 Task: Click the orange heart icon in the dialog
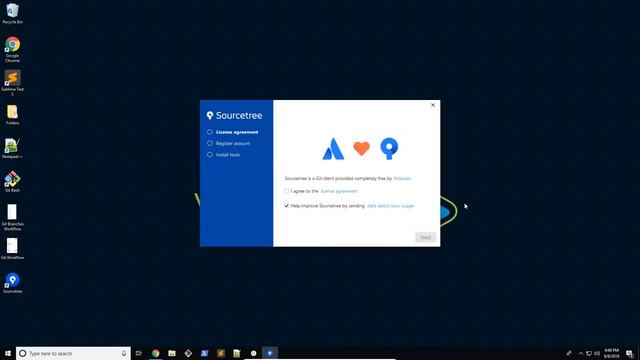361,148
